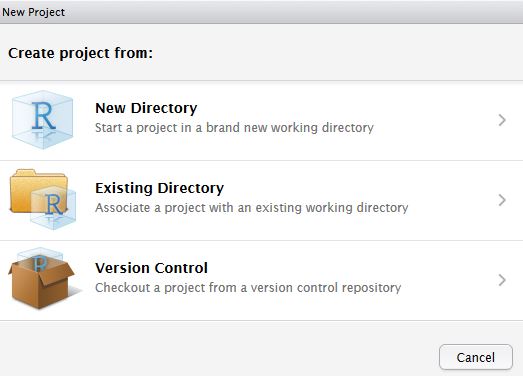Expand Version Control with its chevron arrow
This screenshot has width=523, height=376.
(x=502, y=280)
